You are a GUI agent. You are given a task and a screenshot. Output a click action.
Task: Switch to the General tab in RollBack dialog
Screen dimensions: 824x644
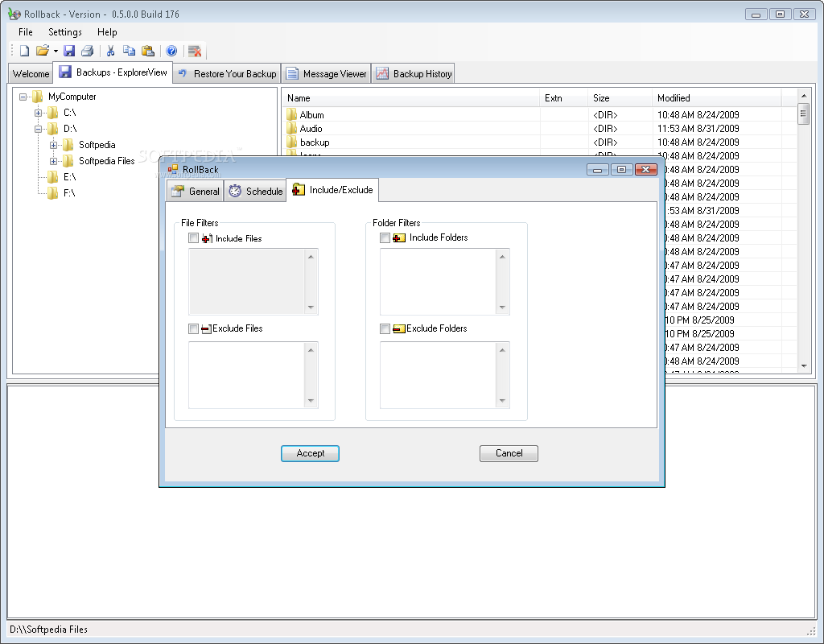[x=196, y=192]
